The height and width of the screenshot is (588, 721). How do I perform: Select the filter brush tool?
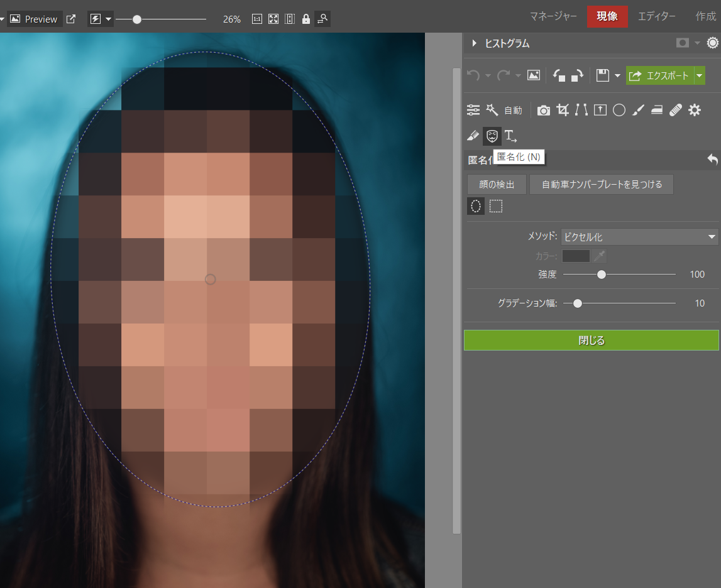coord(638,110)
